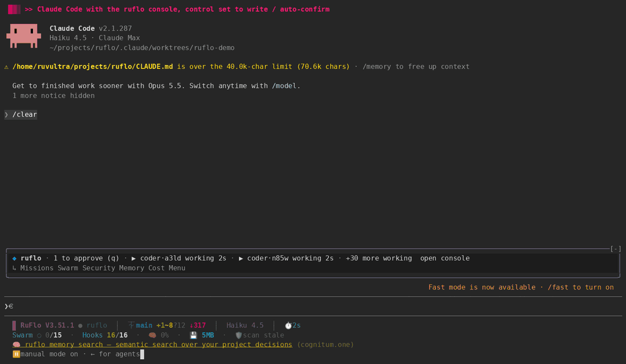
Task: Click the '/memory to free up context' hint
Action: [x=416, y=67]
